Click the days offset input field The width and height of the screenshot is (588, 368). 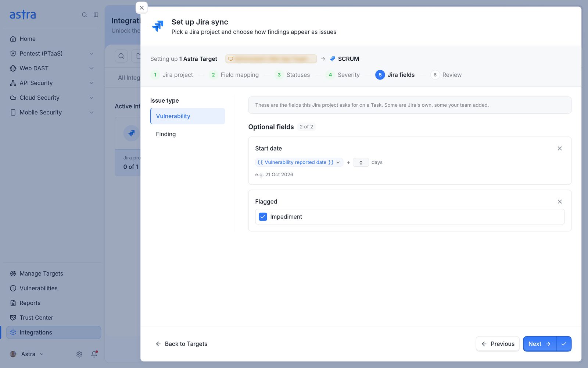361,162
